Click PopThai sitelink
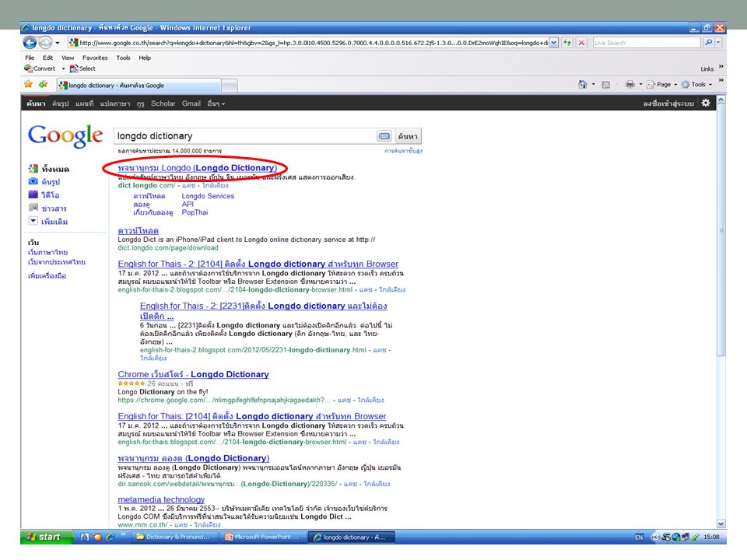747x560 pixels. (x=195, y=212)
